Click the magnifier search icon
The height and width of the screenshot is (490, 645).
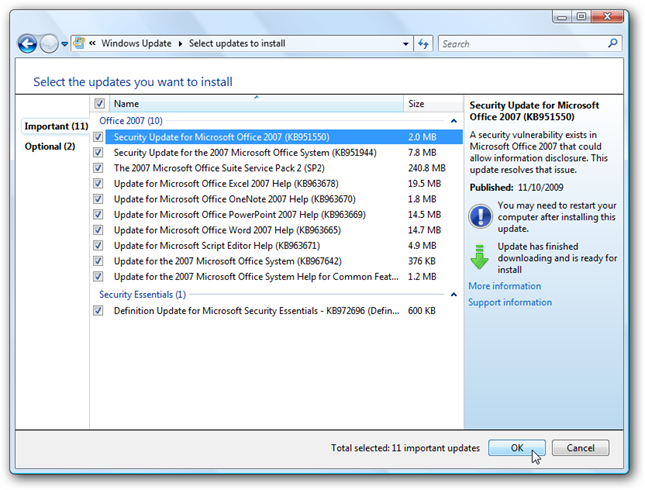[x=613, y=43]
